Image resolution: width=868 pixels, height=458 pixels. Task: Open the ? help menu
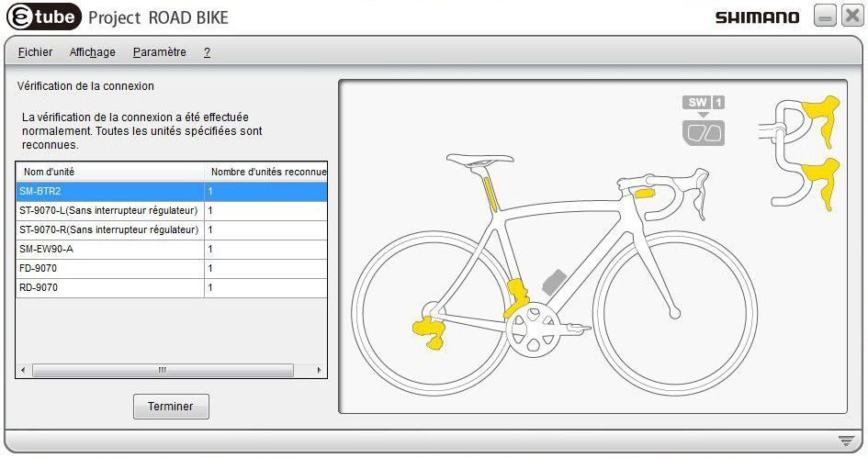click(207, 52)
